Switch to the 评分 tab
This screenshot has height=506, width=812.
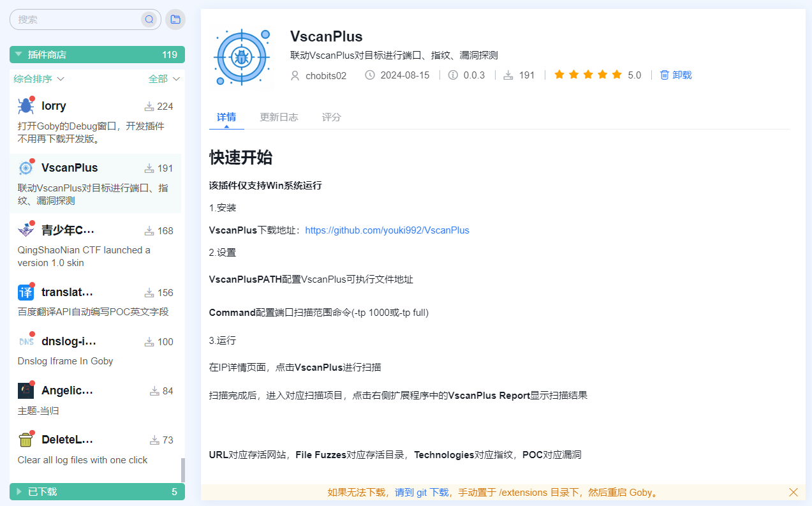pos(331,117)
